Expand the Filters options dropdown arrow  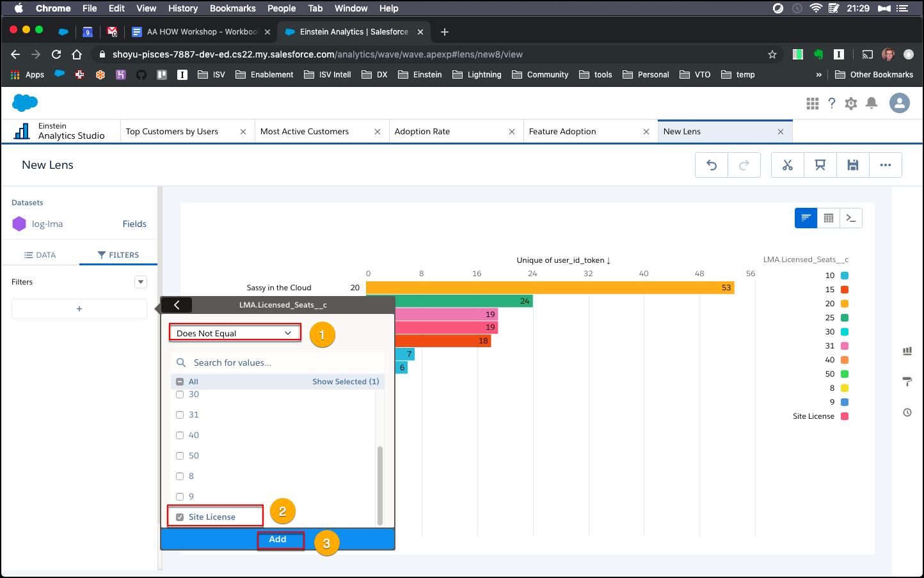point(141,282)
